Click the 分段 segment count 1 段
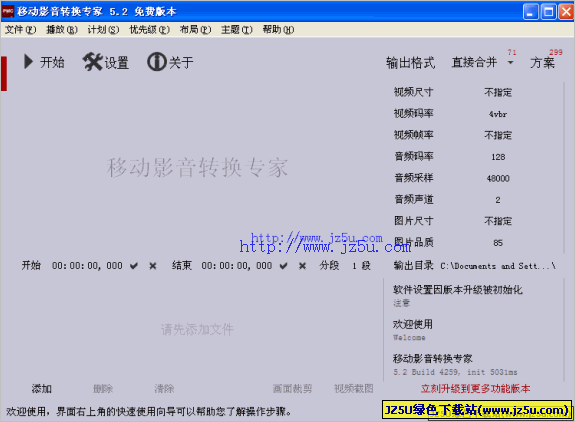 (x=361, y=266)
